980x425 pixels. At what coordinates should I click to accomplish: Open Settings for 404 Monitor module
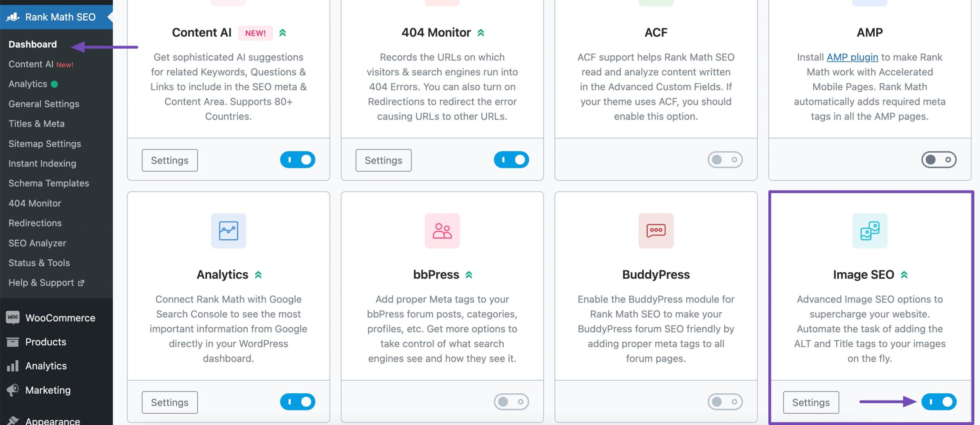click(x=383, y=160)
